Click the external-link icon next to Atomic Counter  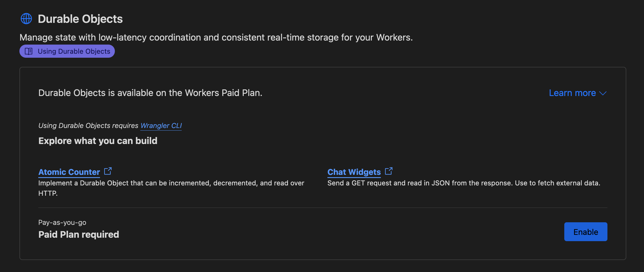pos(108,171)
